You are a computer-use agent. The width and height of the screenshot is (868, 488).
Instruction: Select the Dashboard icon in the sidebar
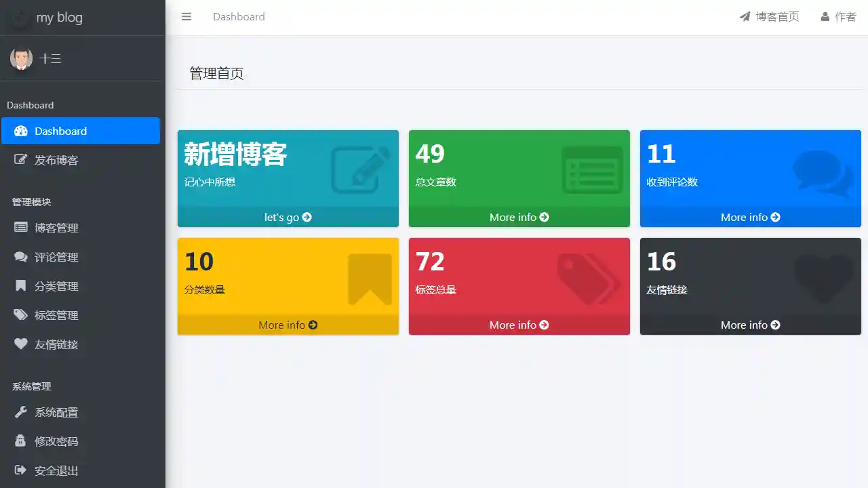click(x=20, y=131)
